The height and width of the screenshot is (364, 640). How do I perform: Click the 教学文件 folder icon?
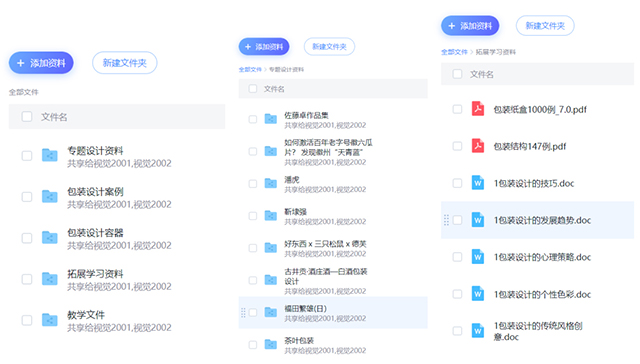[49, 320]
